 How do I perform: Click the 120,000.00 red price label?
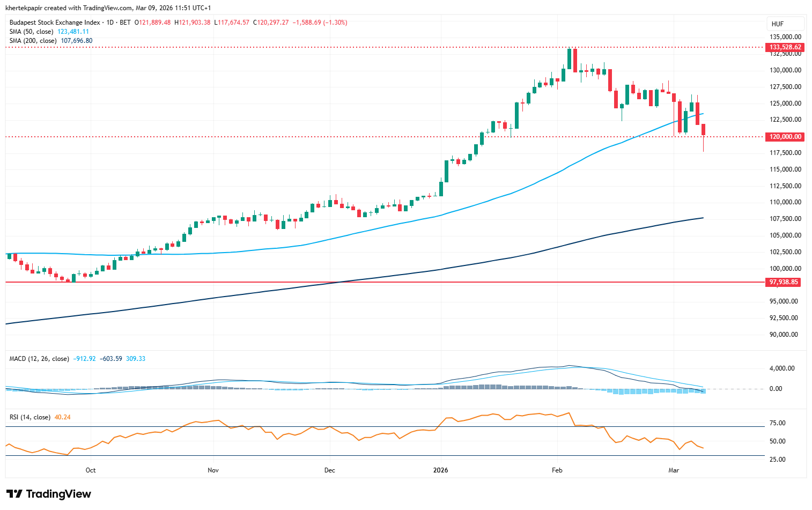click(x=785, y=137)
